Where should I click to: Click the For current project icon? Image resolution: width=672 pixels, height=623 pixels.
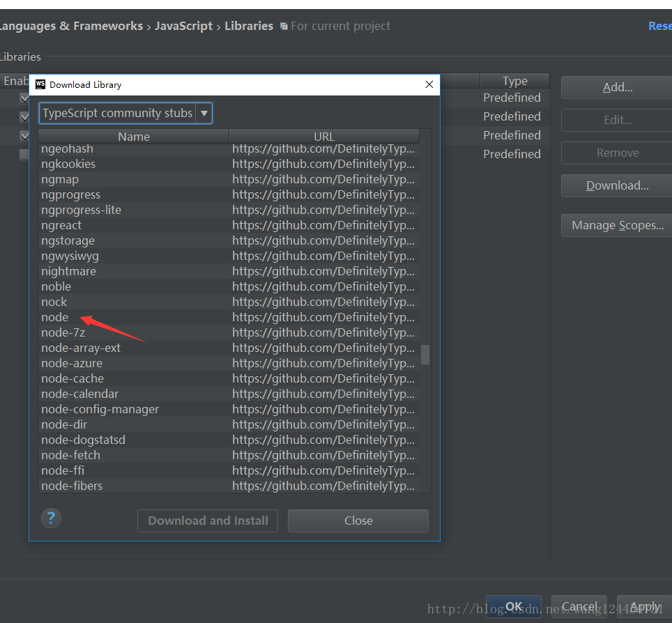click(284, 26)
